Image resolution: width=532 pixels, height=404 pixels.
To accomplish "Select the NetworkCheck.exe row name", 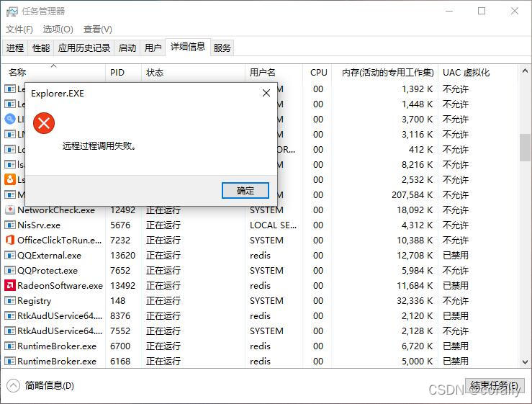I will click(56, 210).
